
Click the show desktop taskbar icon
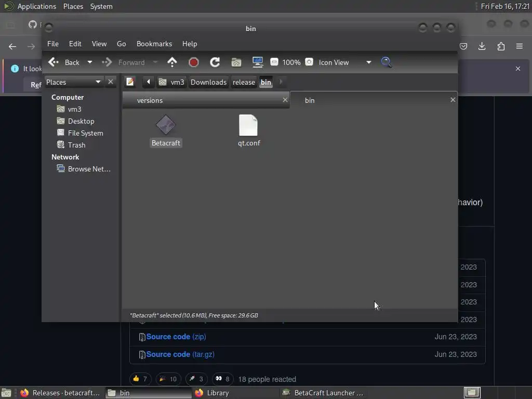coord(6,393)
